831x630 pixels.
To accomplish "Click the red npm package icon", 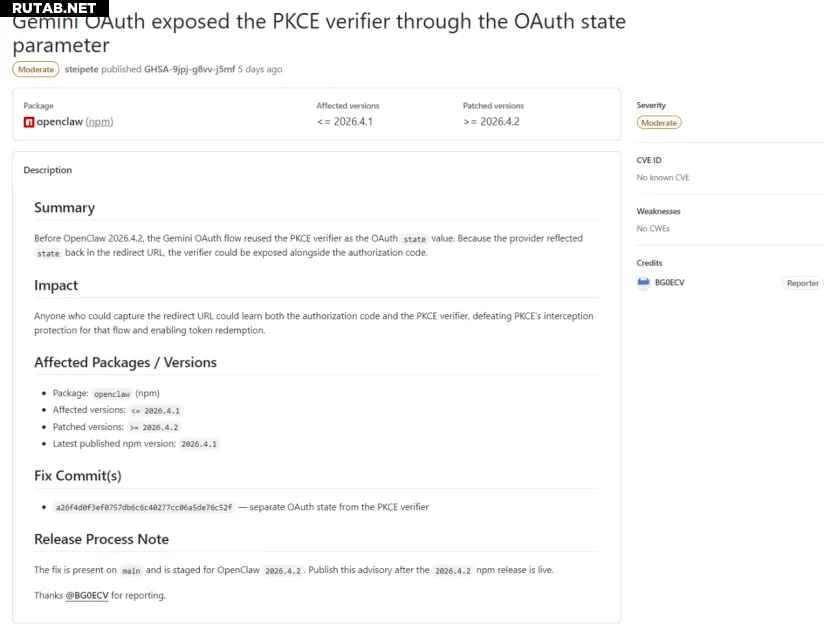I will coord(29,122).
